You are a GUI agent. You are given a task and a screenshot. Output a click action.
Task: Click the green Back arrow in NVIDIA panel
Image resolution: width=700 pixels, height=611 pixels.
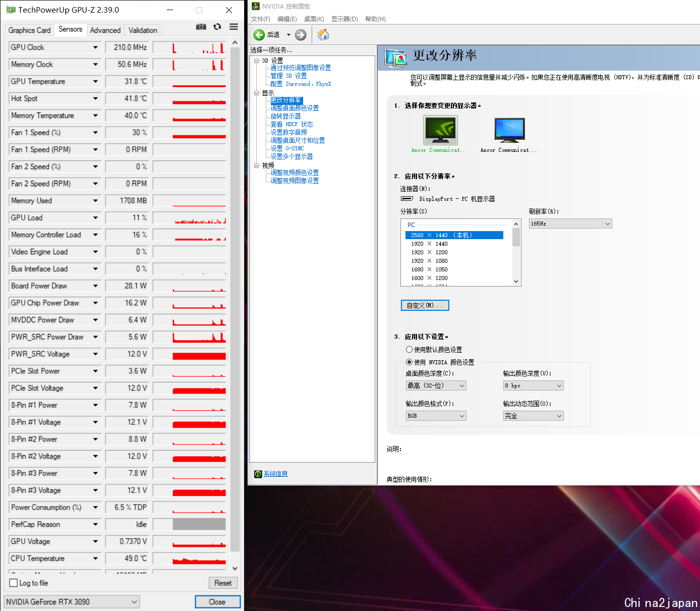pos(259,35)
